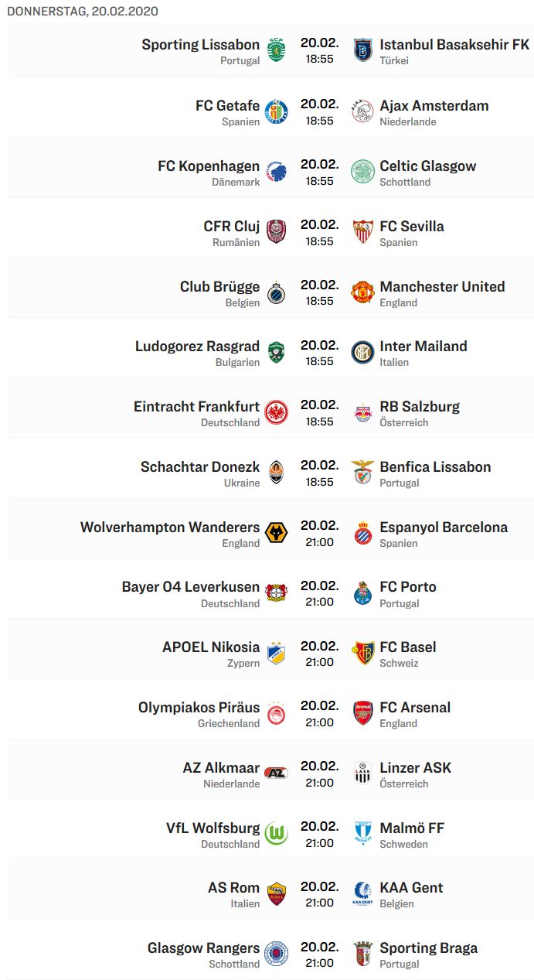
Task: Click the Olympiakos Piräus team name
Action: (199, 708)
